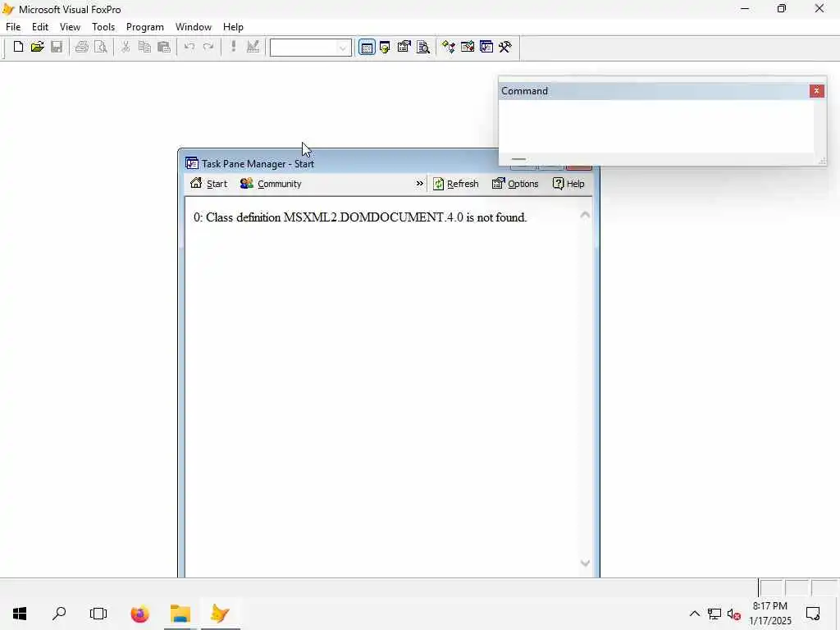Viewport: 840px width, 630px height.
Task: Click the MSXML2.DOMDOCUMENT error message text
Action: [x=361, y=217]
